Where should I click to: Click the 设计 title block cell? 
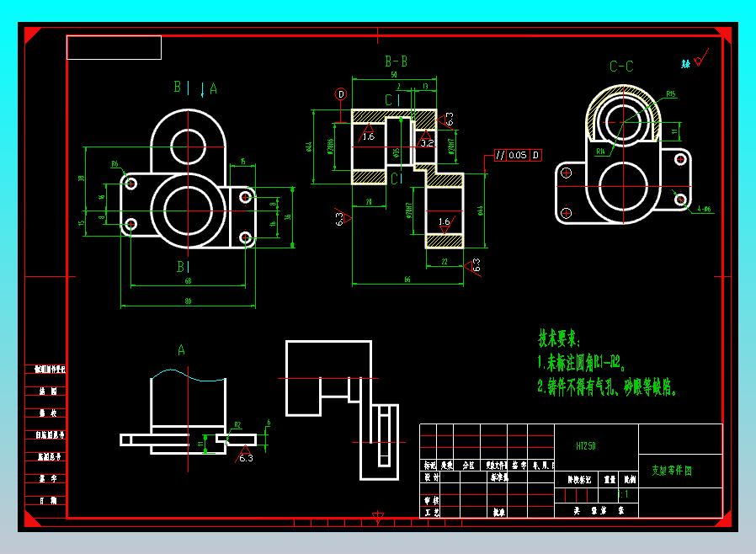pyautogui.click(x=432, y=477)
